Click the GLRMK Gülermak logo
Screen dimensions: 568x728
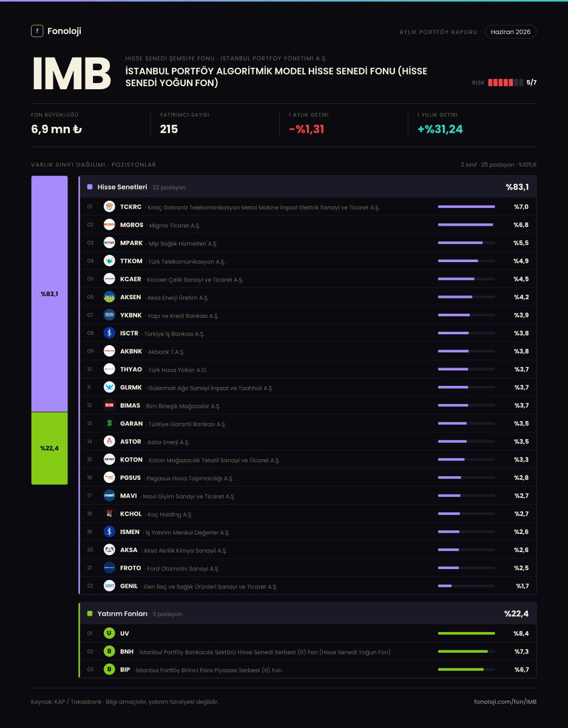[x=109, y=387]
